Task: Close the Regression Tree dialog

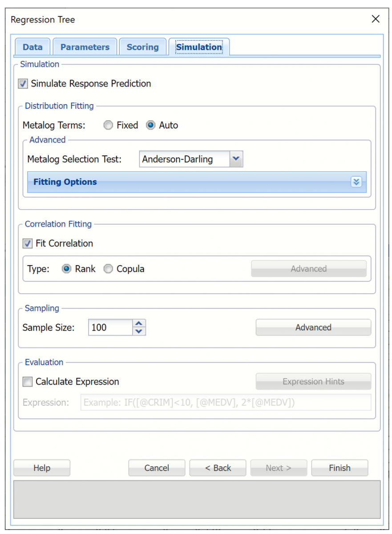Action: click(x=376, y=19)
